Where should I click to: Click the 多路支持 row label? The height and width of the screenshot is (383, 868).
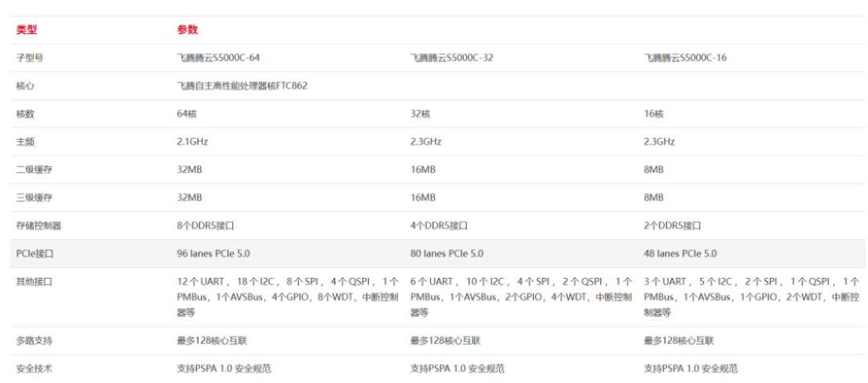point(35,340)
